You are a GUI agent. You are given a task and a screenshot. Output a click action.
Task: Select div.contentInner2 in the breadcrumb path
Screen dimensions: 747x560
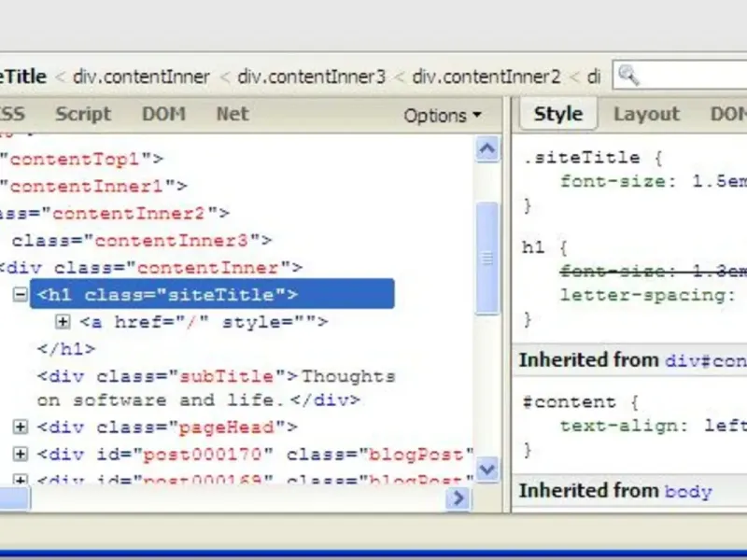(486, 77)
